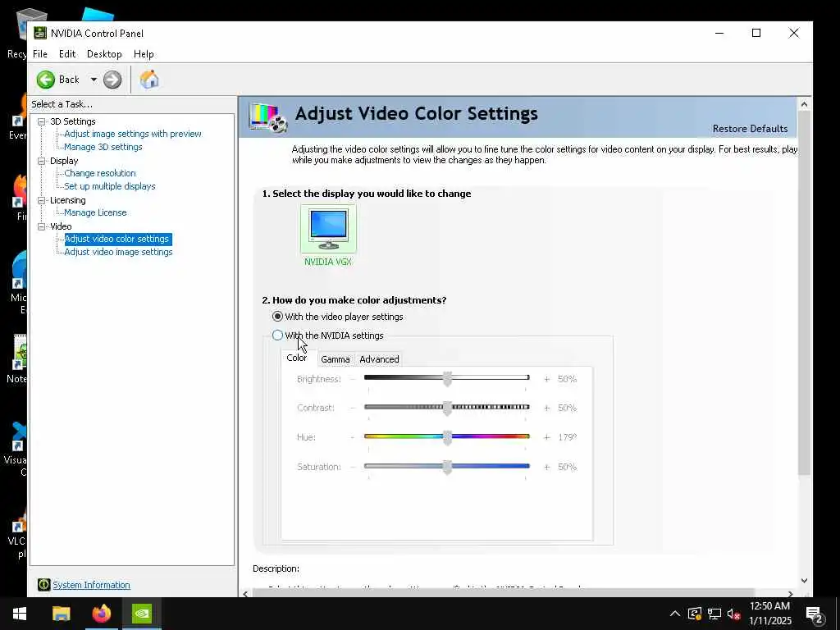Open the File menu
The width and height of the screenshot is (840, 630).
(x=40, y=54)
